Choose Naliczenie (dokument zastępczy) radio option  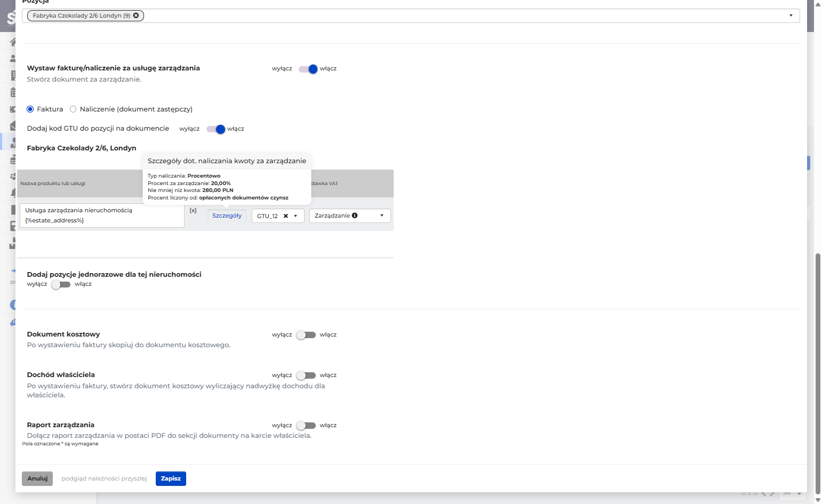(x=73, y=109)
